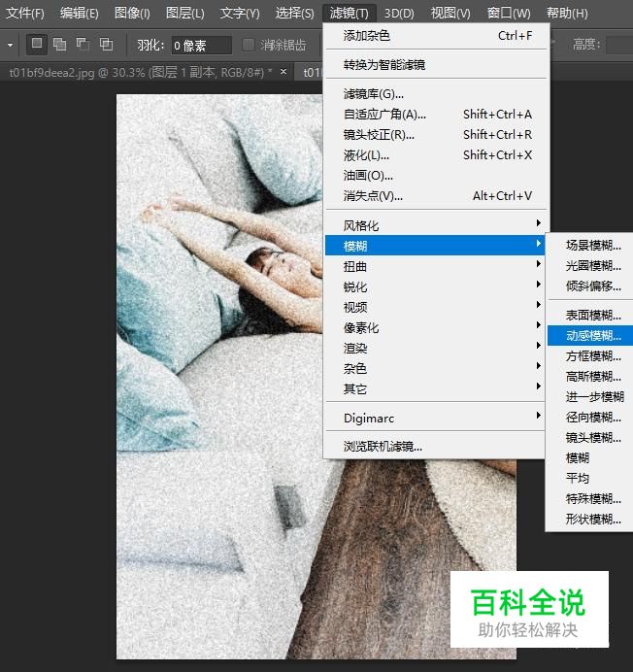
Task: Open the 视图(V) menu
Action: coord(450,14)
